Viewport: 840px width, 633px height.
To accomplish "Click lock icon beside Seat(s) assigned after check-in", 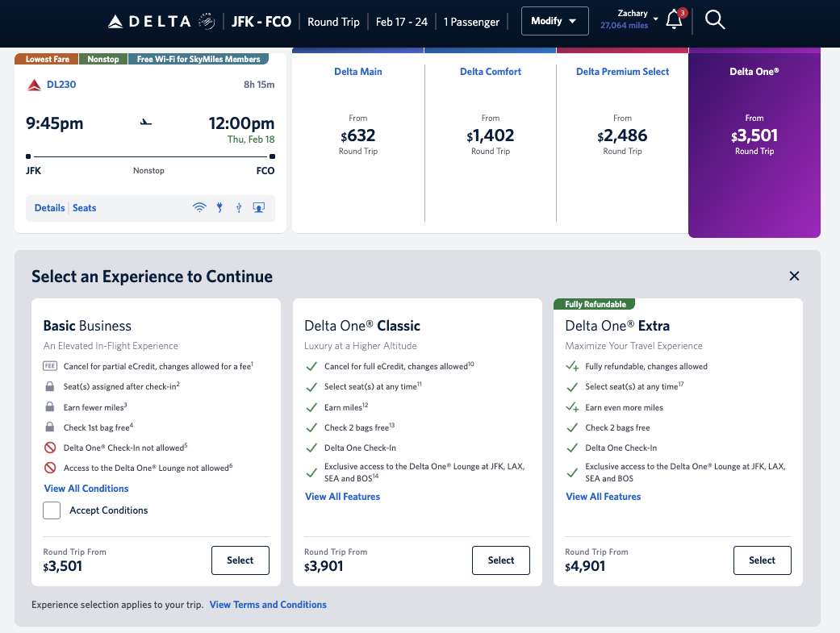I will (x=50, y=386).
